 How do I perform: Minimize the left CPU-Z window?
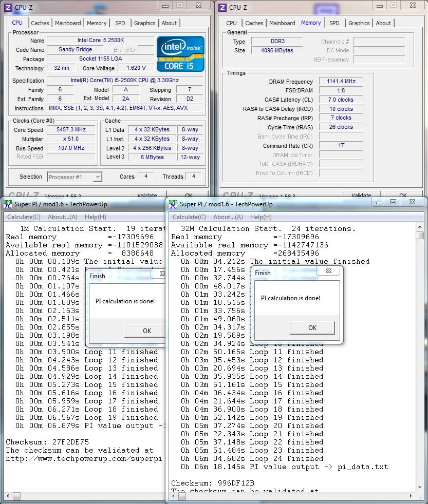pos(165,6)
